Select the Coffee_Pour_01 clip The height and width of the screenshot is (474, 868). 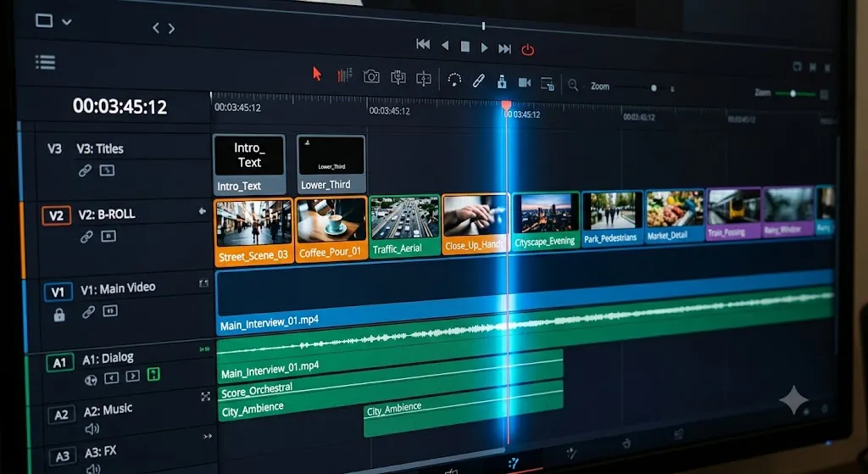331,229
